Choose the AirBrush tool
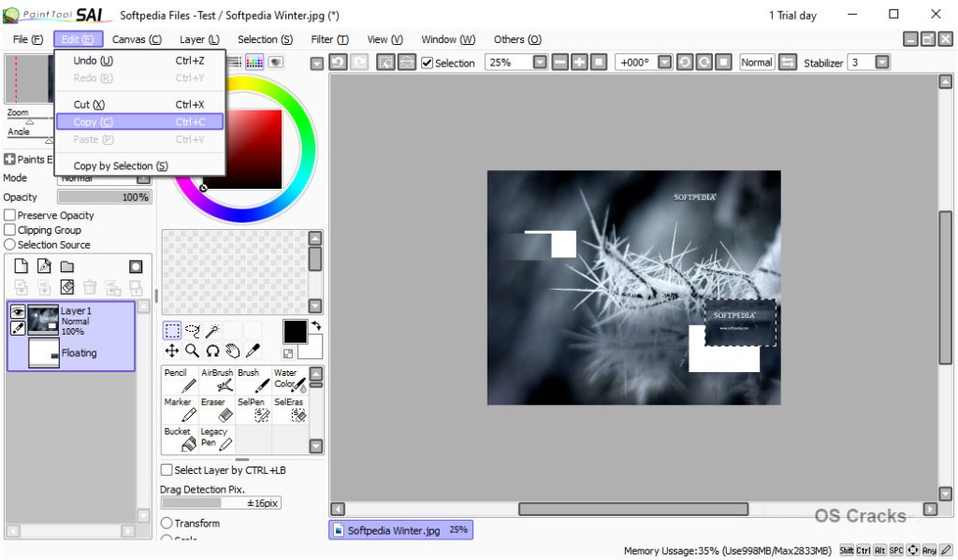 217,380
